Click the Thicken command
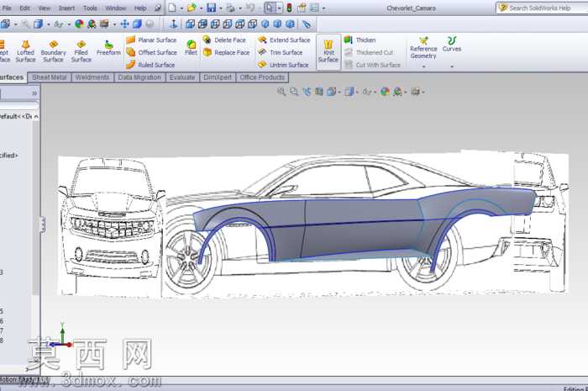Viewport: 588px width, 391px height. tap(360, 40)
